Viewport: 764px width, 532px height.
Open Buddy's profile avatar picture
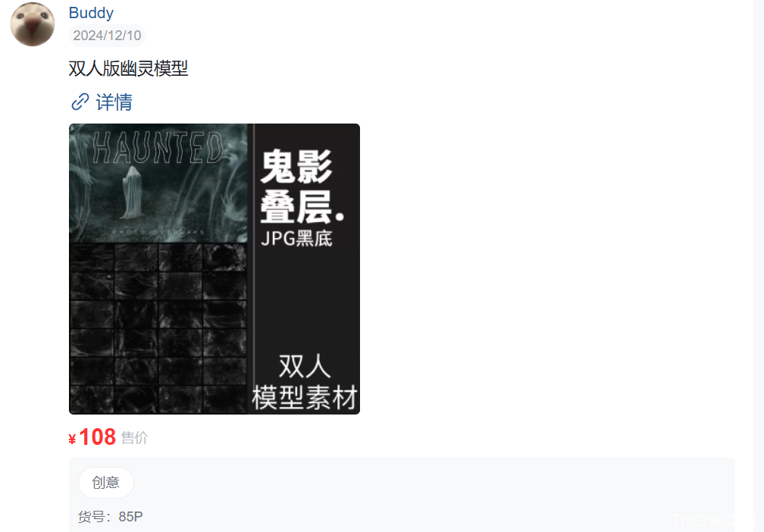[x=33, y=24]
